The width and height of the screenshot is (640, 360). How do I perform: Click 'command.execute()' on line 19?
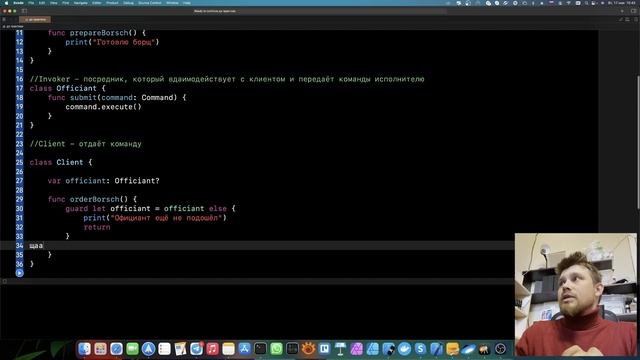[103, 107]
